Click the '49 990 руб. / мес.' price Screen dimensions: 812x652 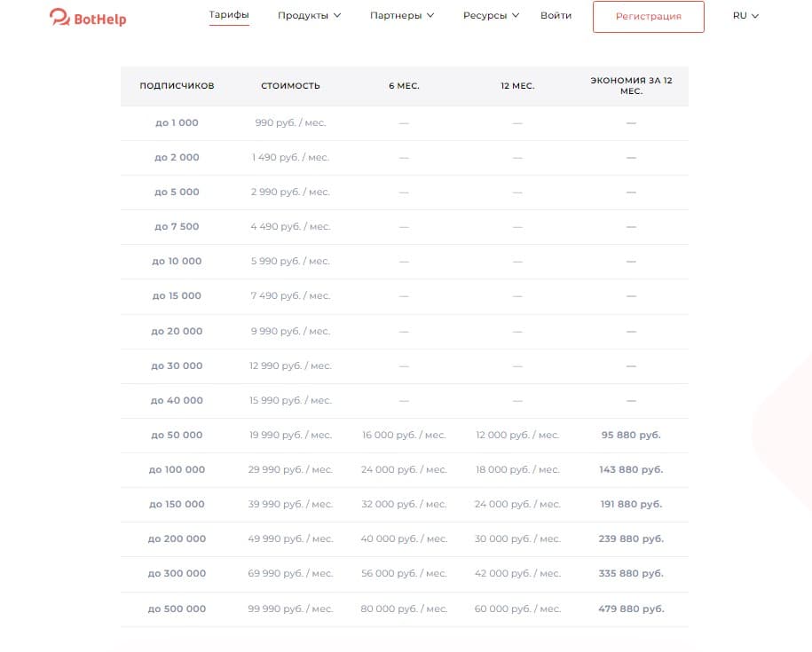pos(290,539)
